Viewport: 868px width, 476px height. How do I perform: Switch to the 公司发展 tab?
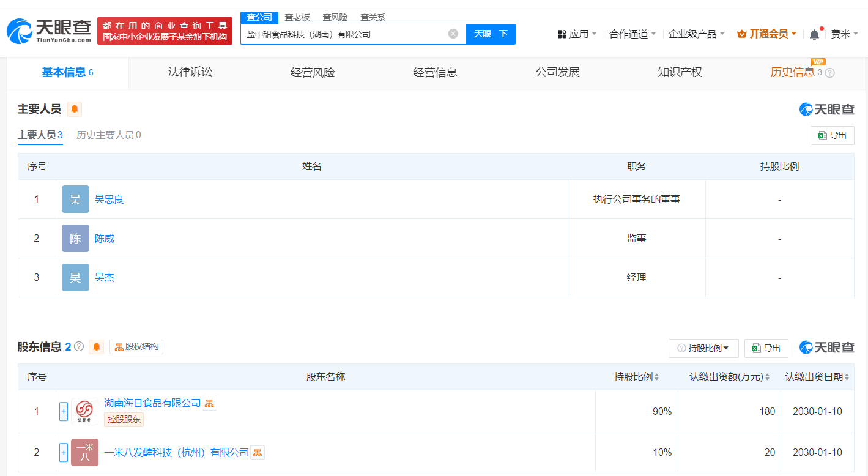pyautogui.click(x=557, y=73)
